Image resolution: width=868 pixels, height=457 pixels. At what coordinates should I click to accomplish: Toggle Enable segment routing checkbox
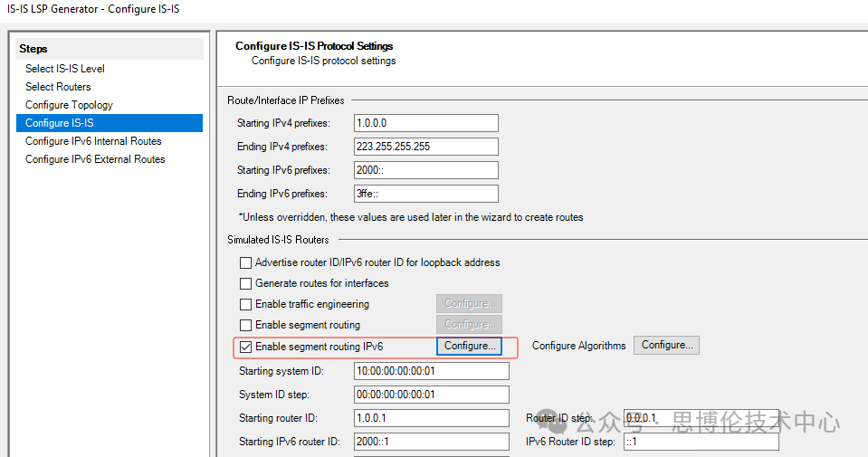(x=245, y=325)
